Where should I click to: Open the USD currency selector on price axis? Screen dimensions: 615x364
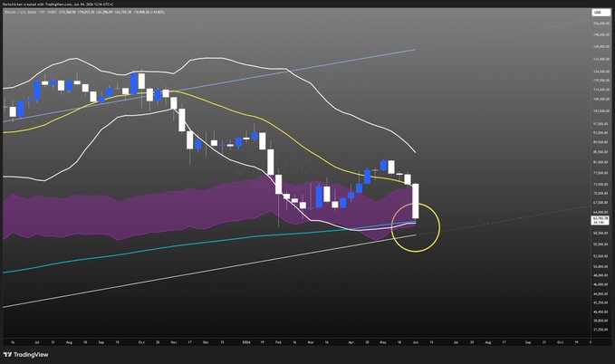(x=601, y=13)
